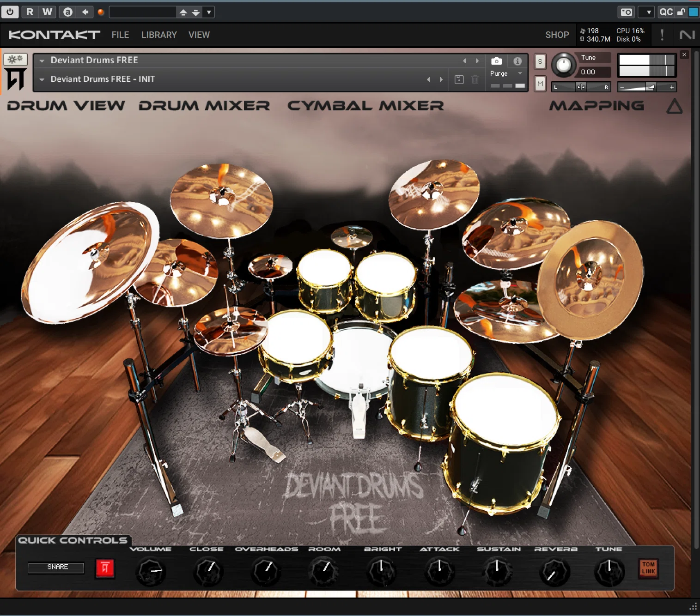Toggle the red logo button beside SNARE

[105, 568]
